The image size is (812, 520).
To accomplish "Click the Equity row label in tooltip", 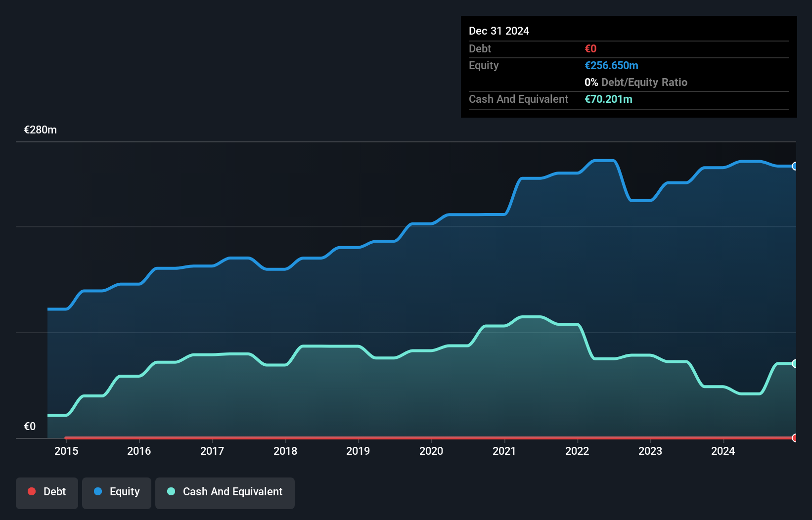I will coord(484,66).
